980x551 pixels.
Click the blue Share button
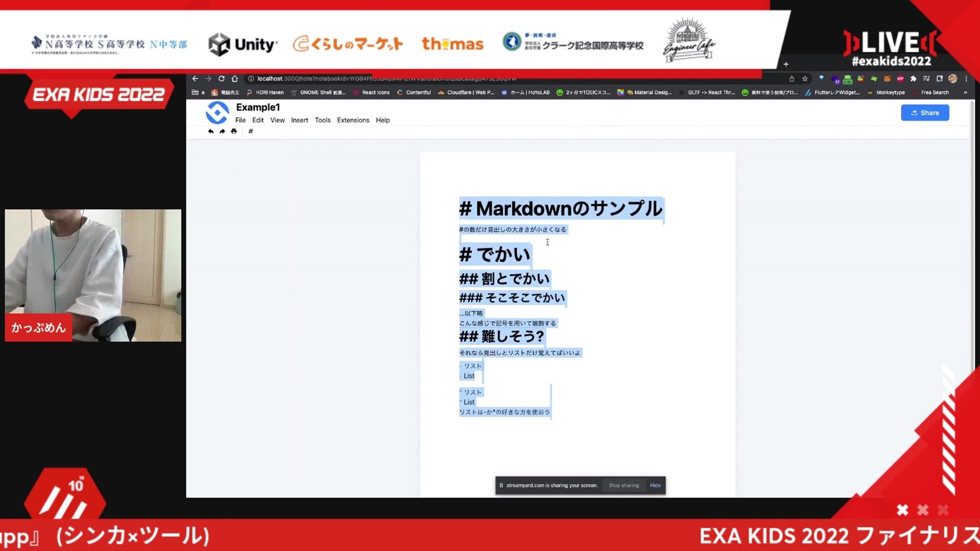pyautogui.click(x=925, y=113)
